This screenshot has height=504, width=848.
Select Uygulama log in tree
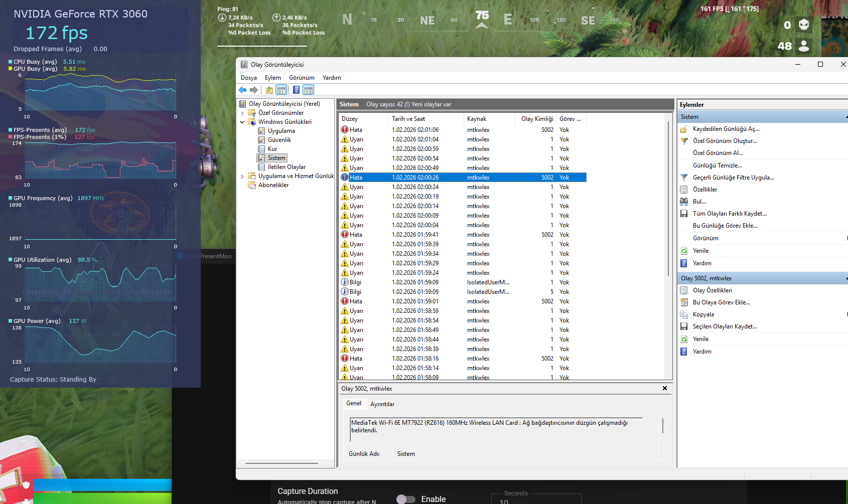[x=281, y=131]
